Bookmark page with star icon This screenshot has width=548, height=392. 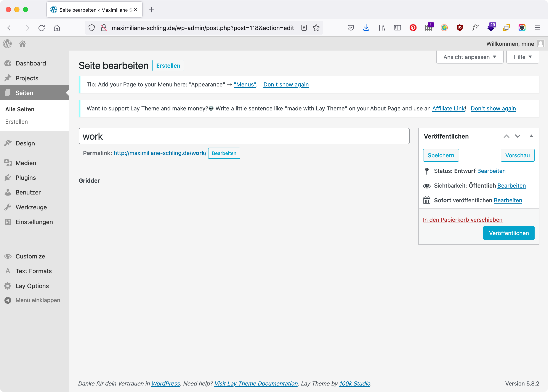point(316,28)
